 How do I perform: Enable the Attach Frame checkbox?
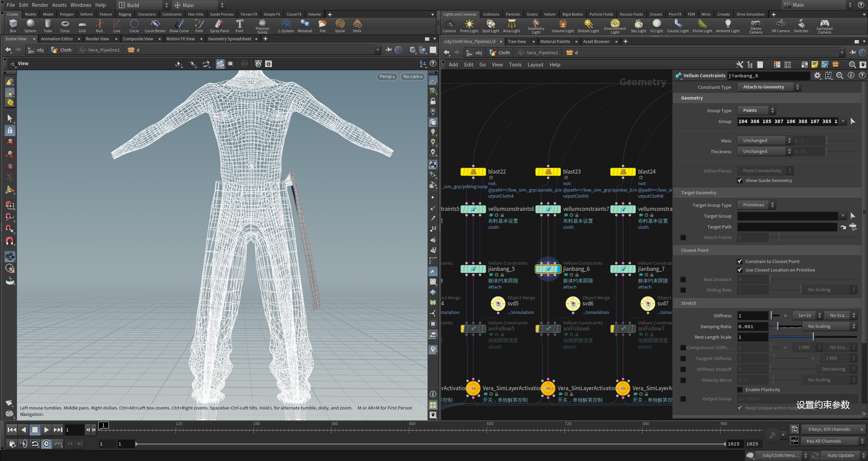tap(683, 238)
